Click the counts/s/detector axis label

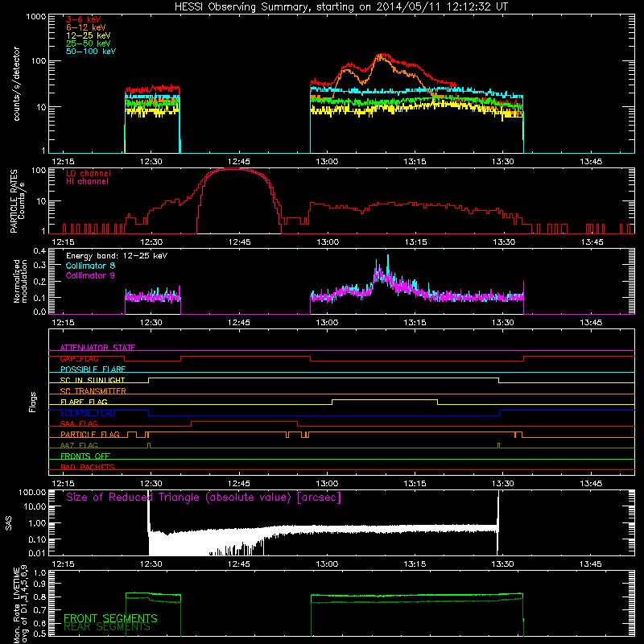[x=17, y=84]
